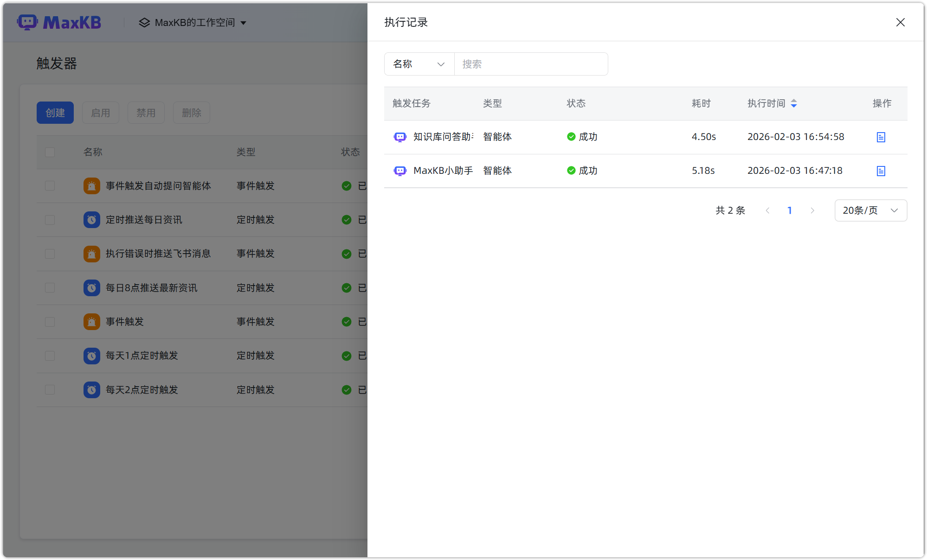Viewport: 927px width, 560px height.
Task: Open details for the 知识库问答助手 execution record
Action: point(881,137)
